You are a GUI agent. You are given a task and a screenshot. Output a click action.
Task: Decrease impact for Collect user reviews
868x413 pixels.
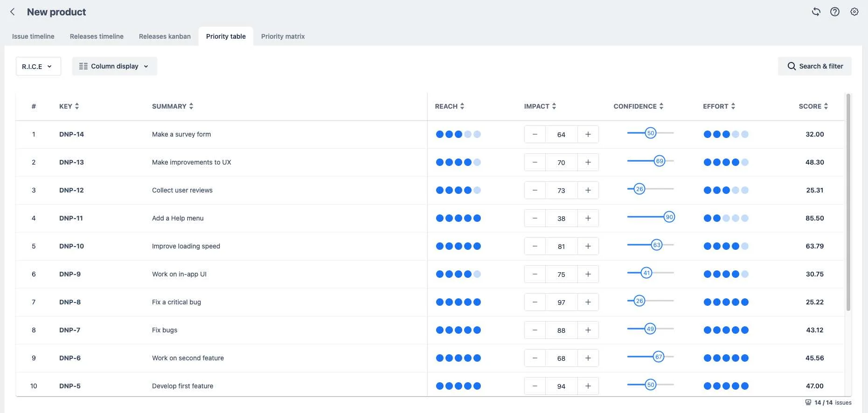pos(535,190)
